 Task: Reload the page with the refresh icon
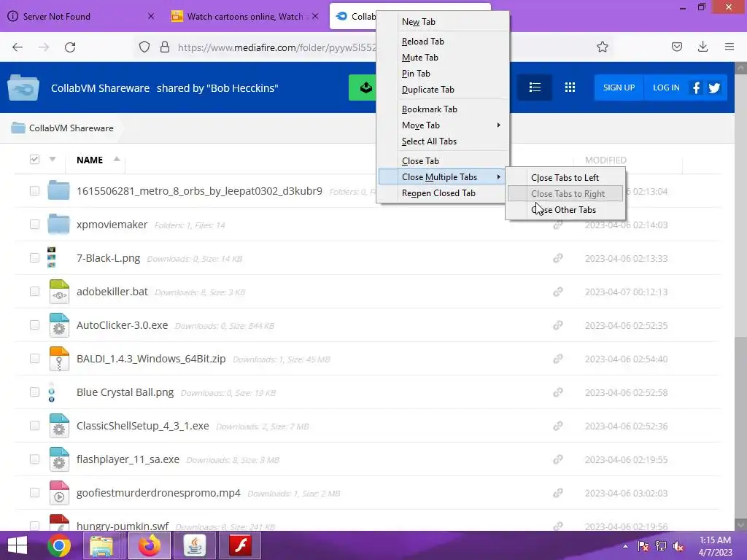[70, 47]
